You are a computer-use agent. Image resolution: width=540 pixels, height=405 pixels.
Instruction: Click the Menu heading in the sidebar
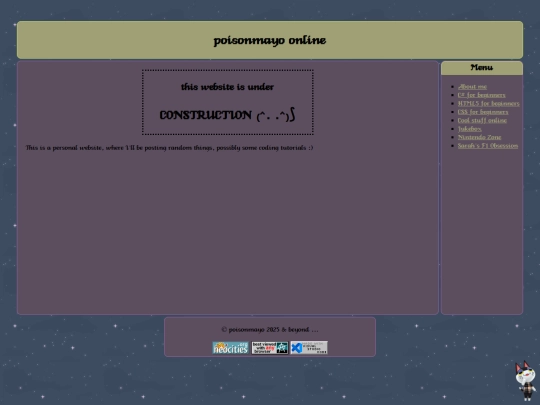pos(481,68)
